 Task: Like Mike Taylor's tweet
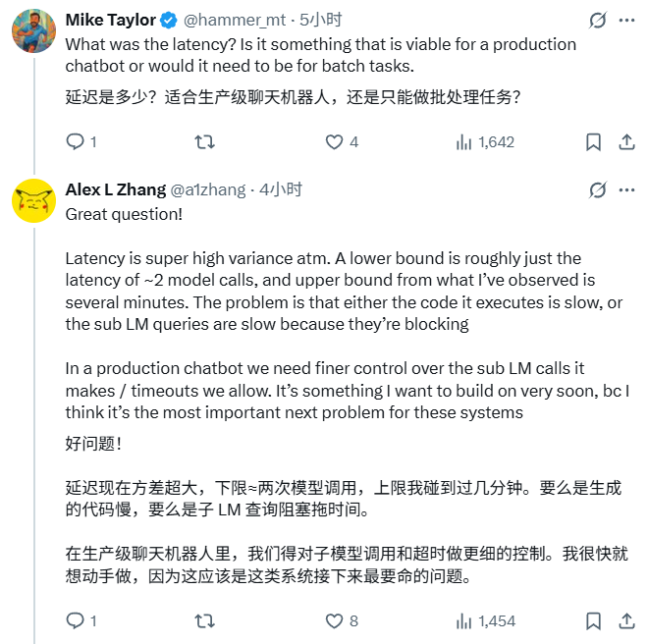pyautogui.click(x=335, y=142)
